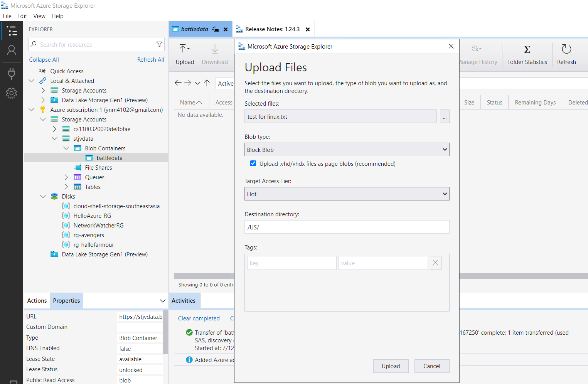Switch to the Properties tab
This screenshot has width=588, height=384.
coord(66,301)
